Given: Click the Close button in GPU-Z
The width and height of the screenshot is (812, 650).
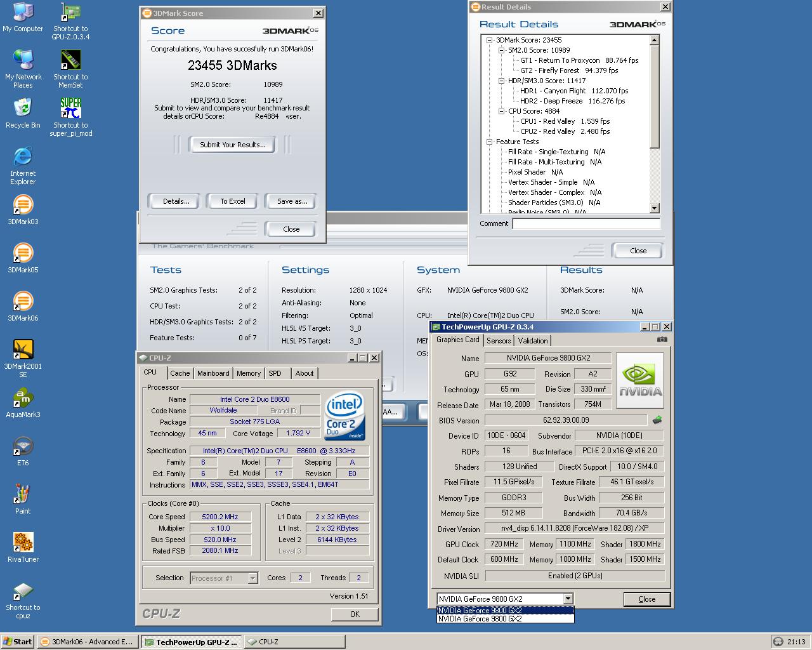Looking at the screenshot, I should [647, 599].
